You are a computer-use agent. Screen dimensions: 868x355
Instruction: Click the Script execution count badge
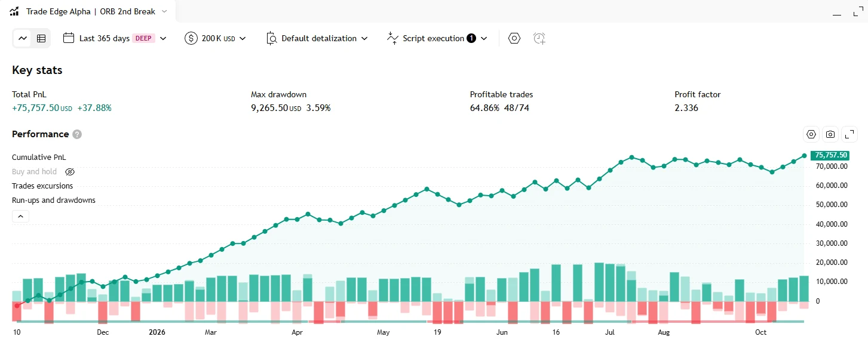[x=471, y=38]
